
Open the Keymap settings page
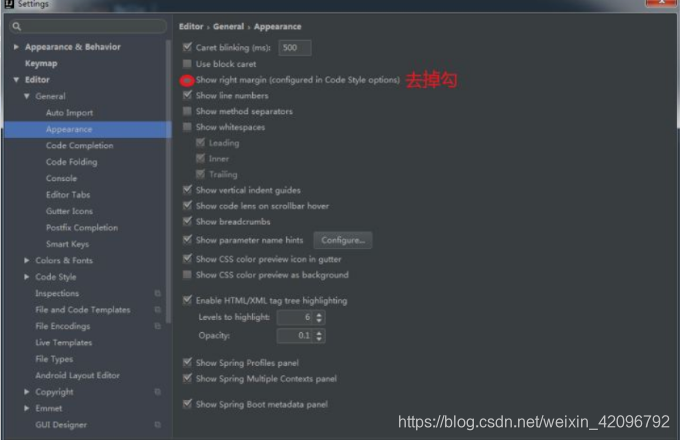41,63
